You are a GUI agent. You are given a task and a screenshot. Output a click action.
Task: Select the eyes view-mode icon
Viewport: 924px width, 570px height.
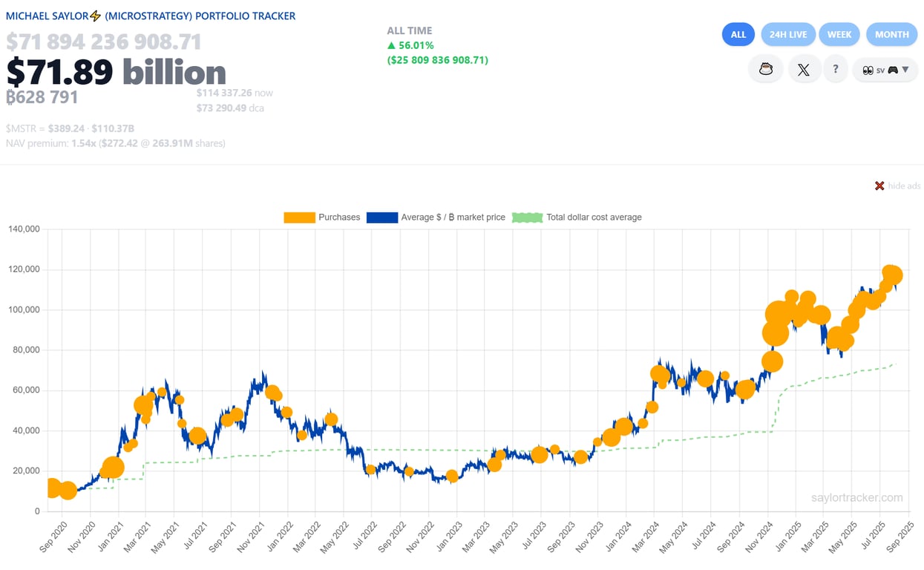tap(868, 69)
